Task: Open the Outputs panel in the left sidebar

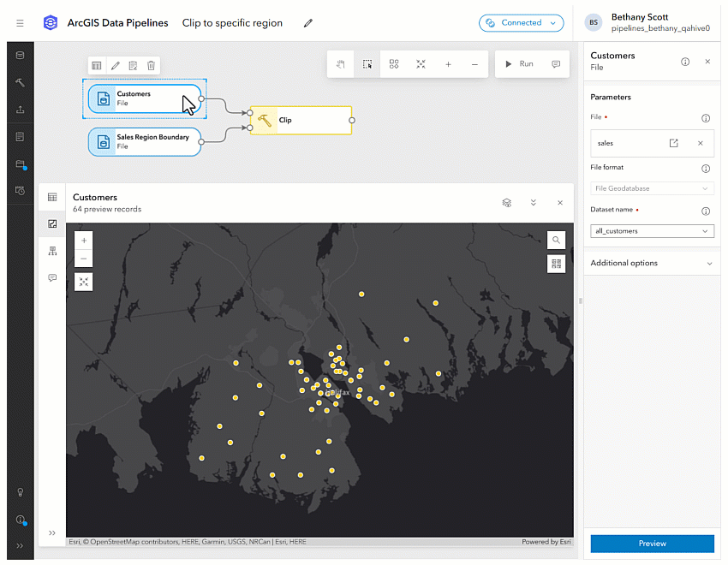Action: tap(21, 109)
